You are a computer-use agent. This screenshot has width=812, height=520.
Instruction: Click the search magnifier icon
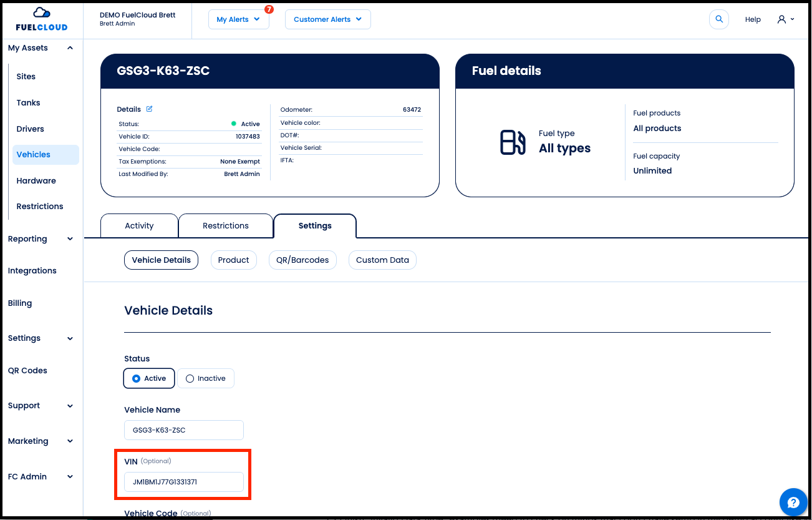[x=719, y=19]
